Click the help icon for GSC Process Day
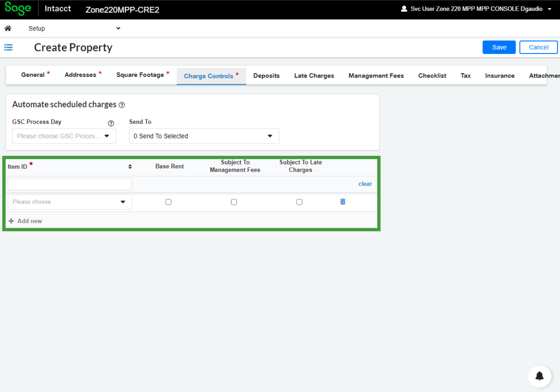560x392 pixels. (x=111, y=123)
